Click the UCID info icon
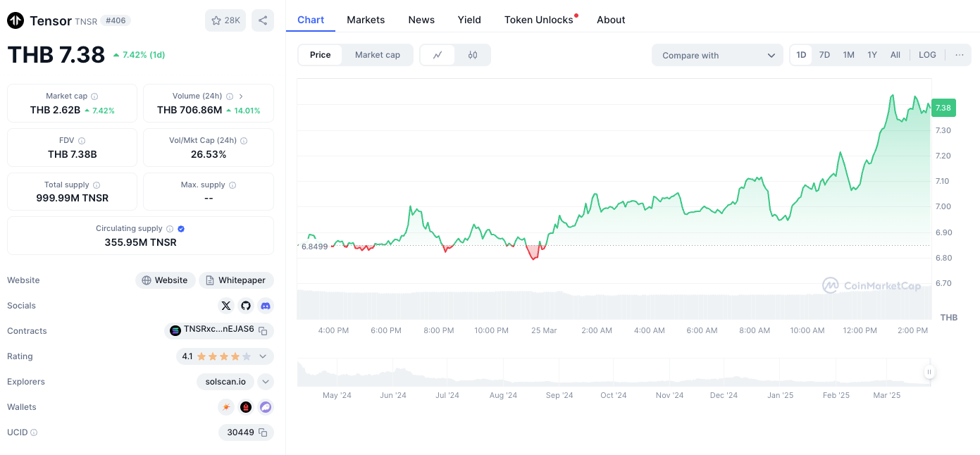980x455 pixels. click(x=34, y=432)
